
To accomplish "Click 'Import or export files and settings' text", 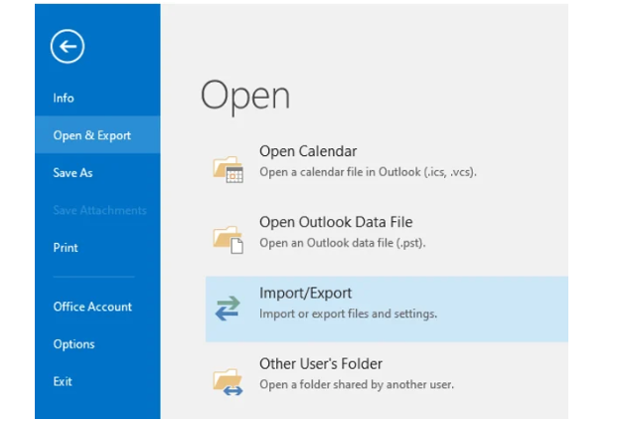I will pyautogui.click(x=348, y=314).
